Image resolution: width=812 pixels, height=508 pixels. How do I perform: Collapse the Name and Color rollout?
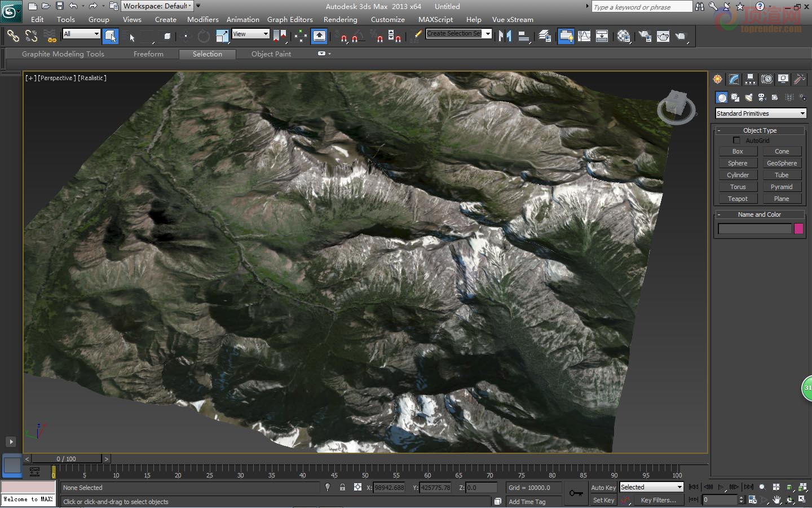coord(760,214)
